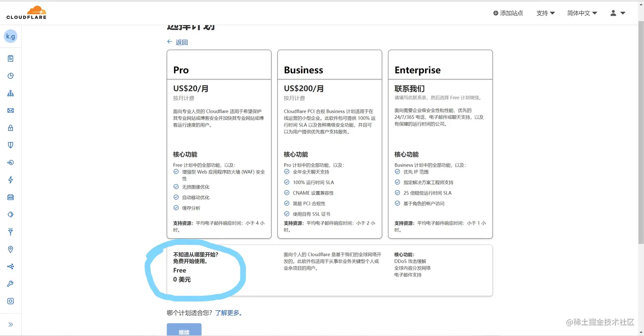Select the Enterprise plan card heading

pos(417,70)
